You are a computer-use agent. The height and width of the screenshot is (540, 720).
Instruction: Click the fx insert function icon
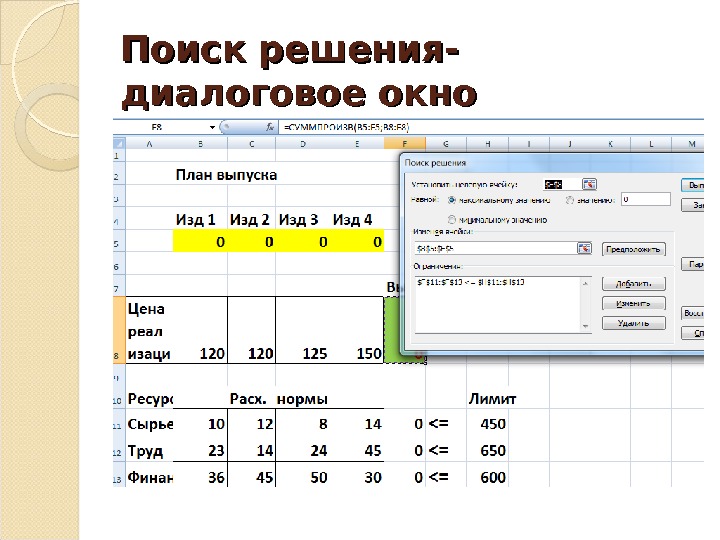click(x=270, y=127)
